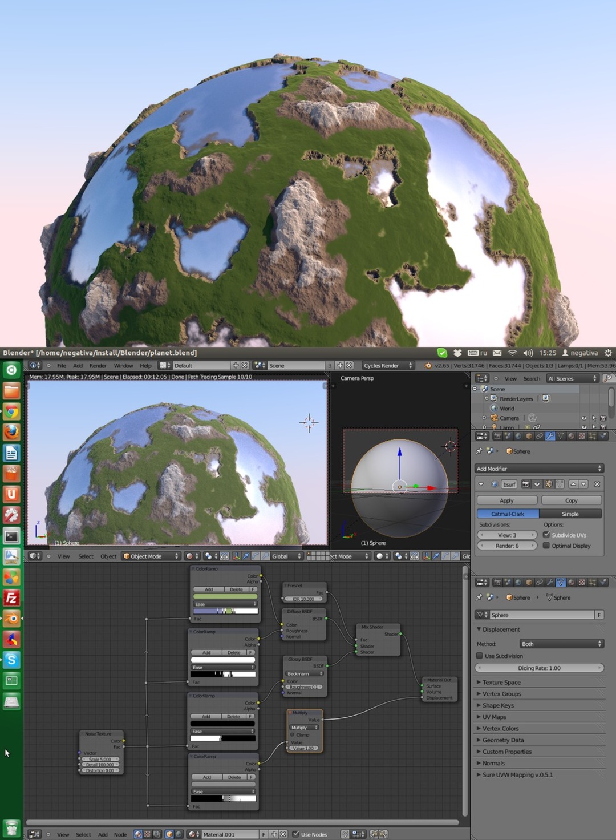Click the Apply modifier button
Screen dimensions: 616x840
506,500
